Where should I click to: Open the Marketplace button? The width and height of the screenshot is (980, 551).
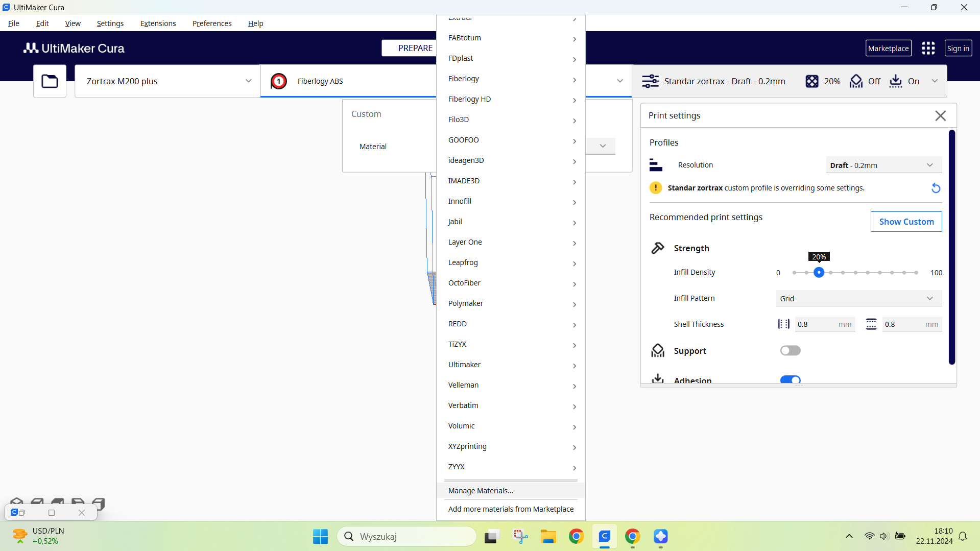point(888,48)
